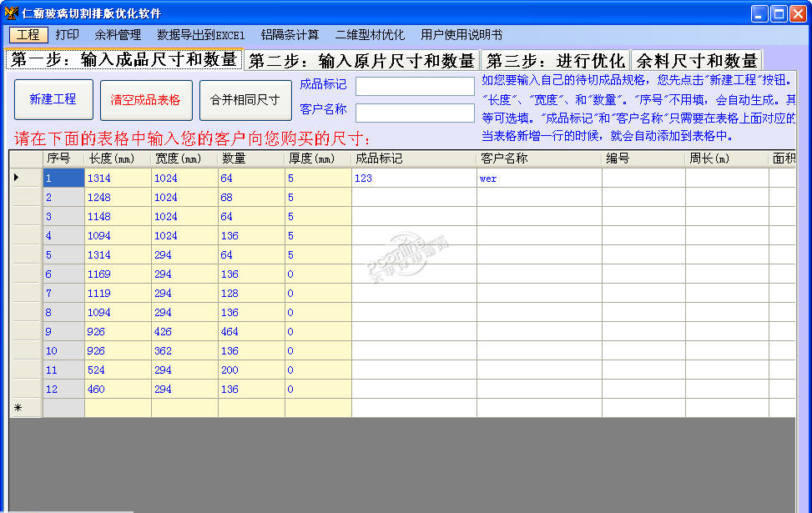Select row 4 via its row header
Screen dimensions: 812x513
[26, 235]
